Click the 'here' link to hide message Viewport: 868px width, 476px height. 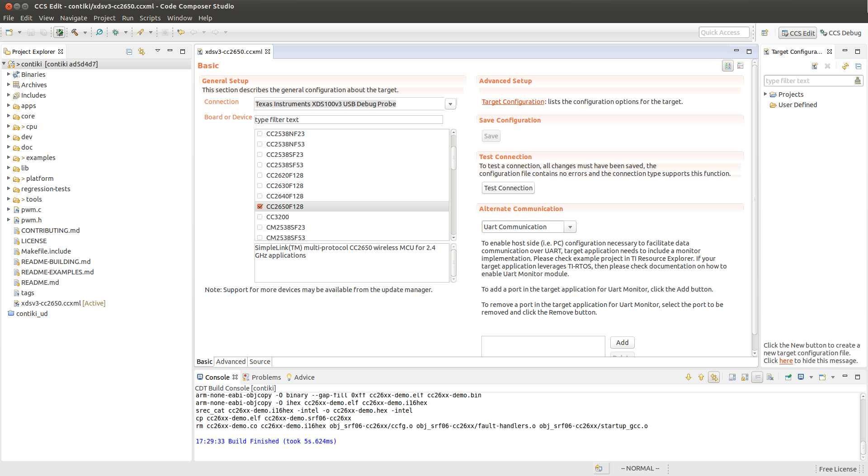pos(786,361)
